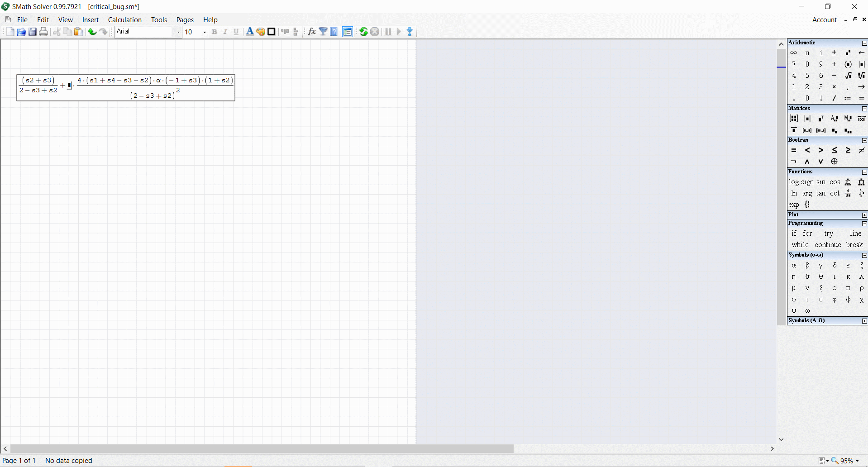
Task: Click the Open file folder icon
Action: point(21,32)
